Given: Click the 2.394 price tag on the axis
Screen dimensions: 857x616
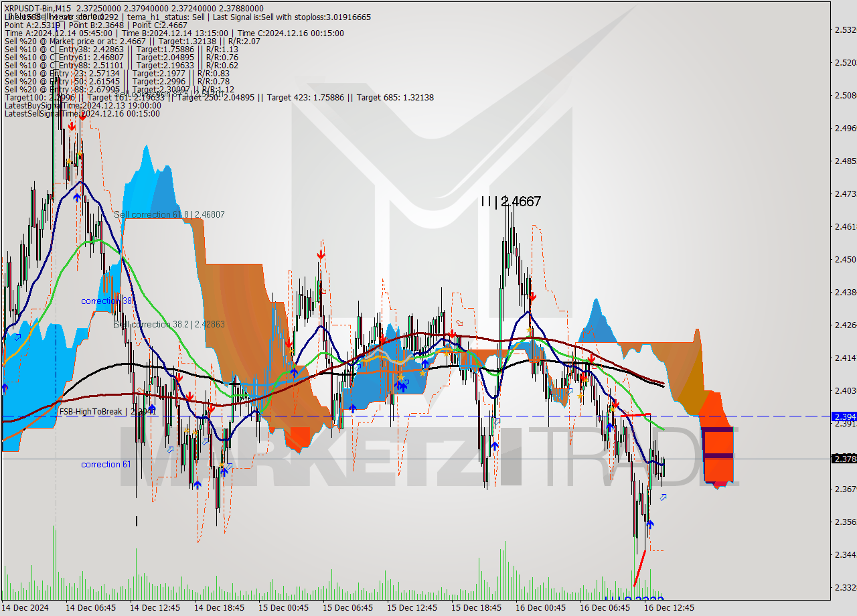Looking at the screenshot, I should [844, 416].
